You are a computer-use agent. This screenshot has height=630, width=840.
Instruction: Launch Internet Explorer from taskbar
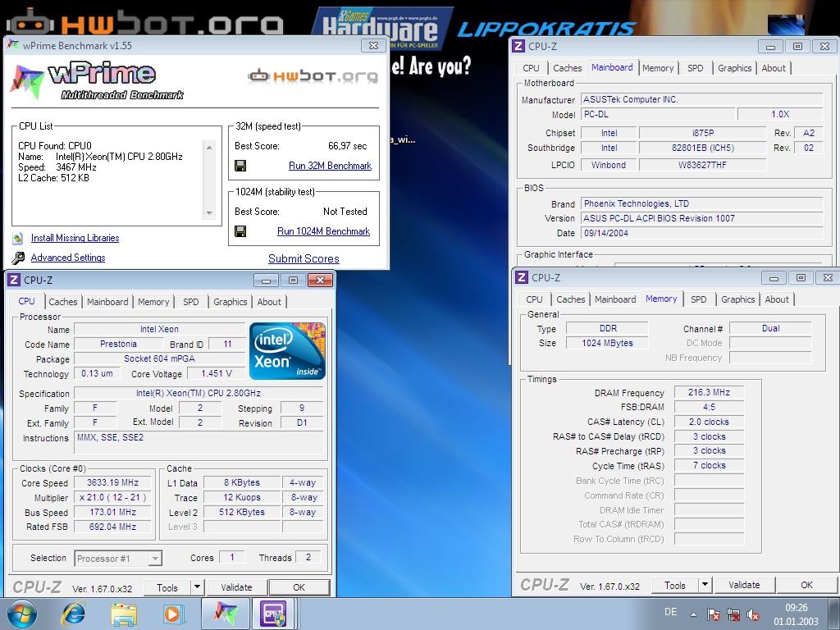tap(73, 614)
